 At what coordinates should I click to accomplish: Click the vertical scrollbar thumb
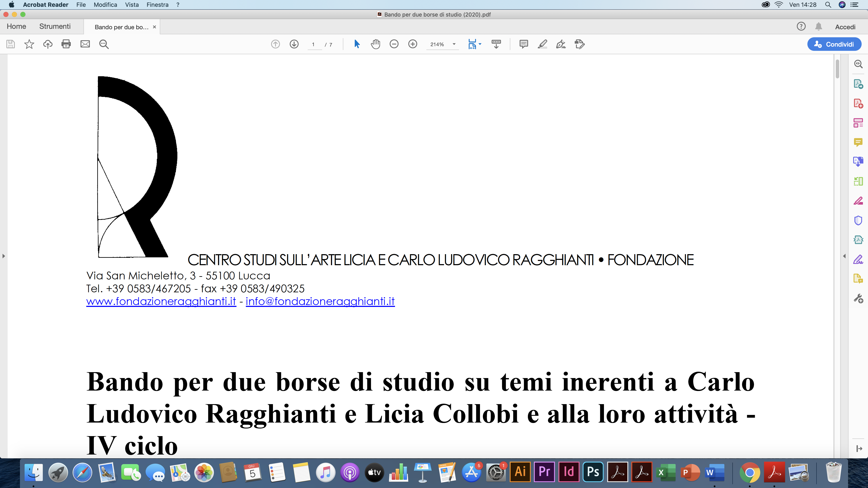tap(837, 69)
